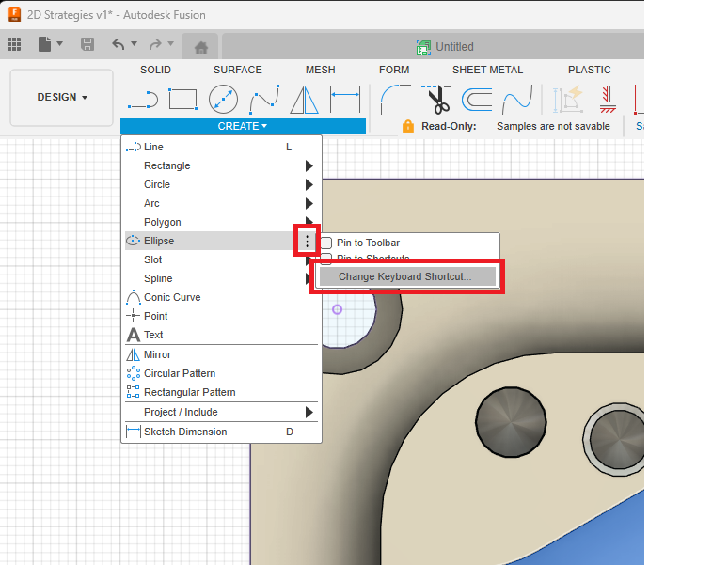Click the purple sketch point circle
This screenshot has width=728, height=565.
337,309
